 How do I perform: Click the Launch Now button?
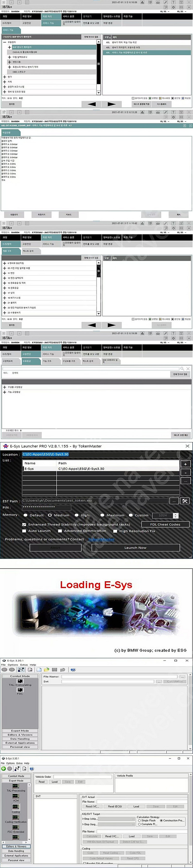pos(135,548)
